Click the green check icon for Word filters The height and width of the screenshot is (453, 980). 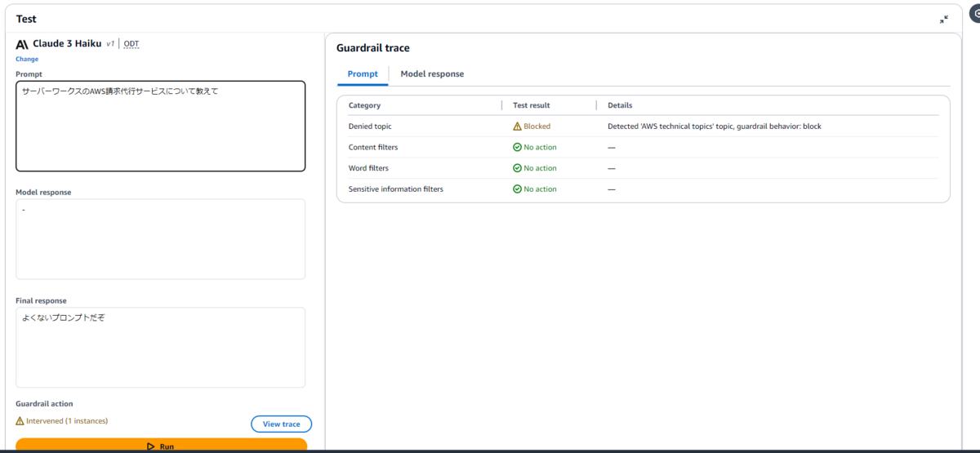517,168
